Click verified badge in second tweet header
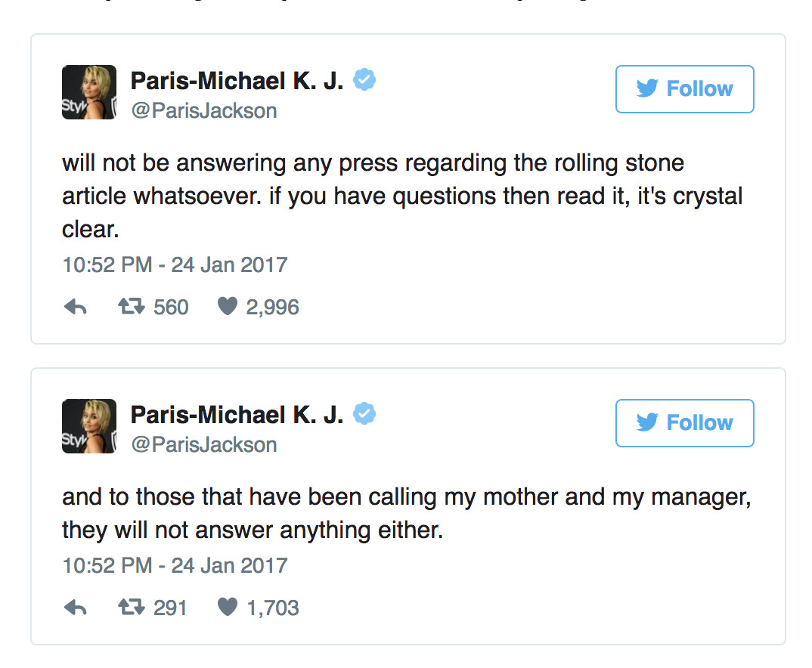Image resolution: width=812 pixels, height=668 pixels. pyautogui.click(x=364, y=413)
